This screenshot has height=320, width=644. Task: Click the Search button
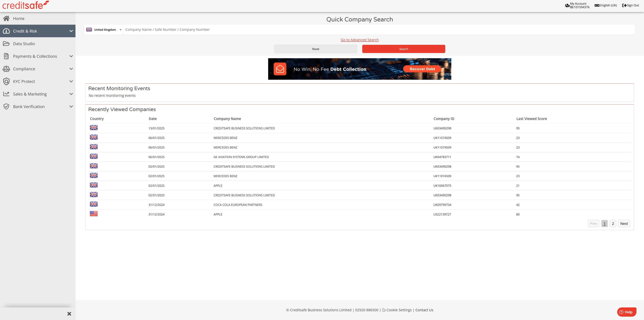click(404, 48)
